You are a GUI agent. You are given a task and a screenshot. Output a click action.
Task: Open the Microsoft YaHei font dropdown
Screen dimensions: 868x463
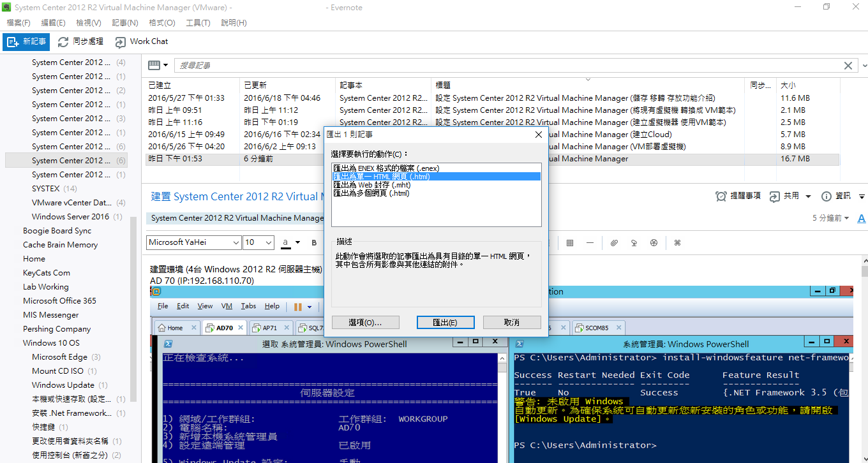pos(236,242)
